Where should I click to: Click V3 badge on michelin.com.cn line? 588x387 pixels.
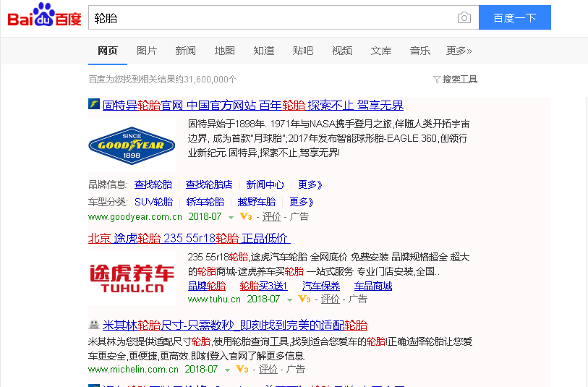(242, 369)
